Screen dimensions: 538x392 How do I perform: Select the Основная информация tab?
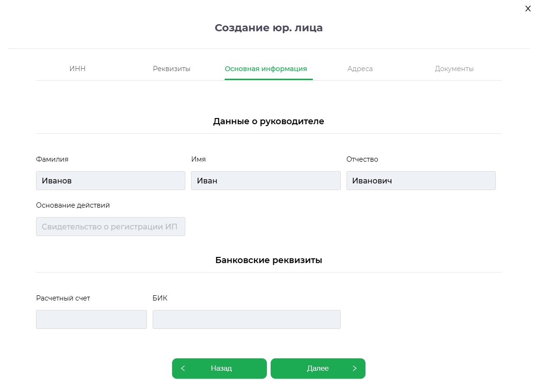point(266,69)
